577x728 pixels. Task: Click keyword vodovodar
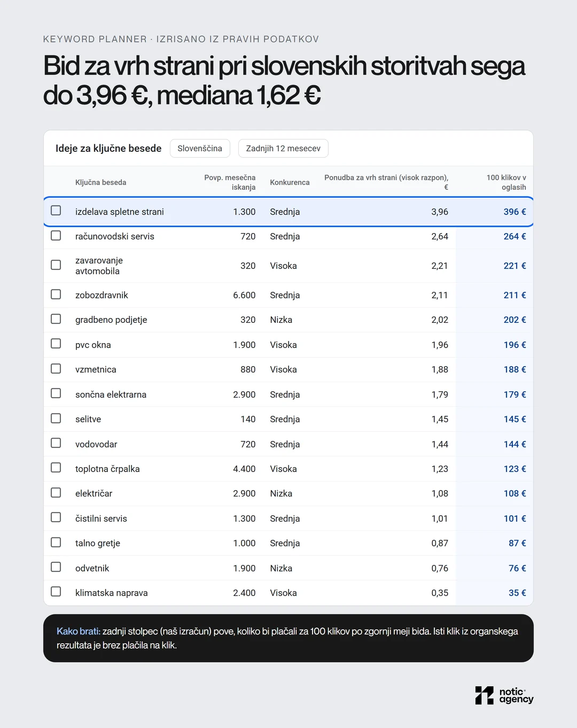pyautogui.click(x=96, y=444)
